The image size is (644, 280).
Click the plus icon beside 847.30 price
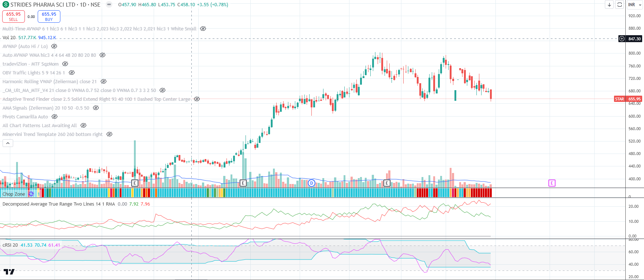pyautogui.click(x=622, y=39)
